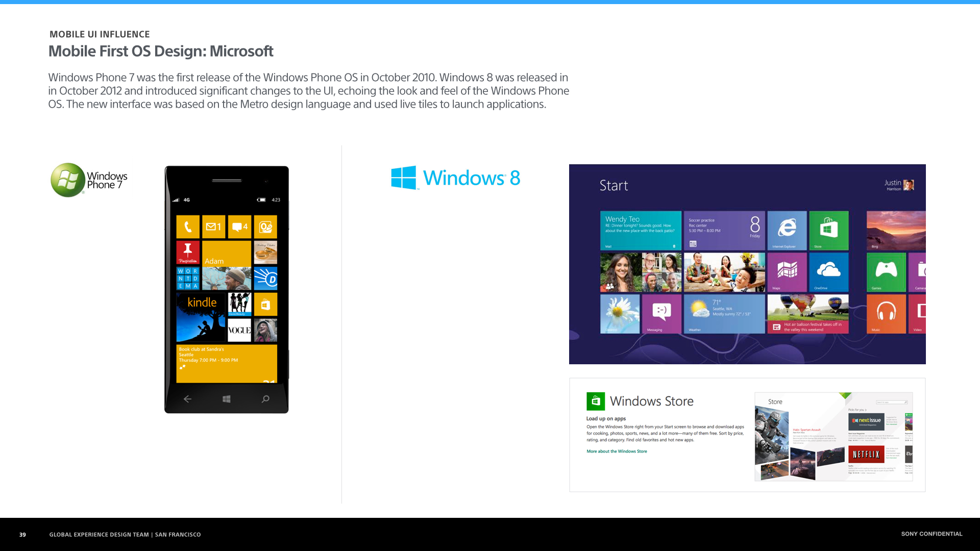The height and width of the screenshot is (551, 980).
Task: Click the Start heading text
Action: click(x=614, y=186)
